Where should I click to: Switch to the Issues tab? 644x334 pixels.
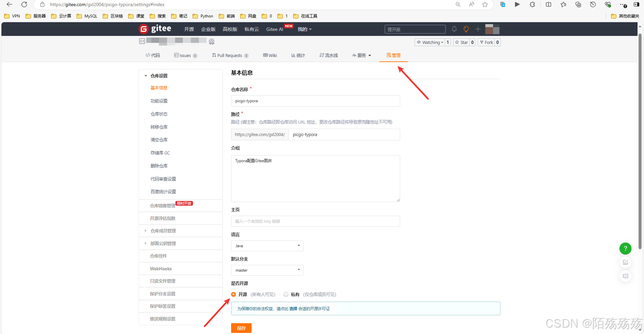click(x=185, y=55)
